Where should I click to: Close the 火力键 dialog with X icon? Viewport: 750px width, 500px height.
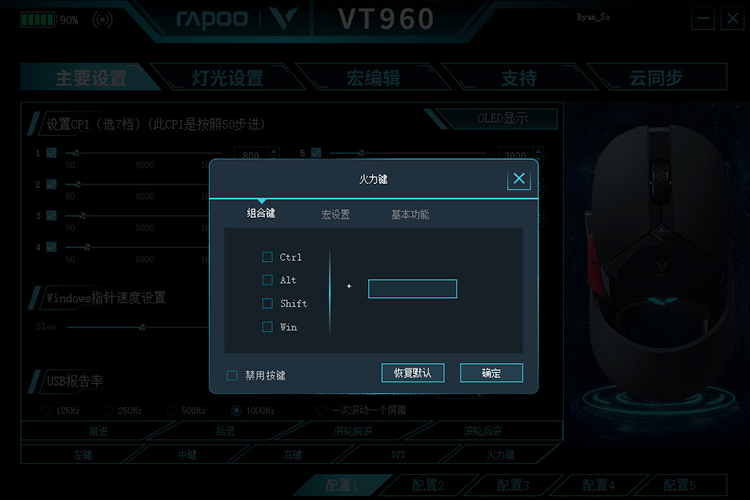(x=518, y=178)
